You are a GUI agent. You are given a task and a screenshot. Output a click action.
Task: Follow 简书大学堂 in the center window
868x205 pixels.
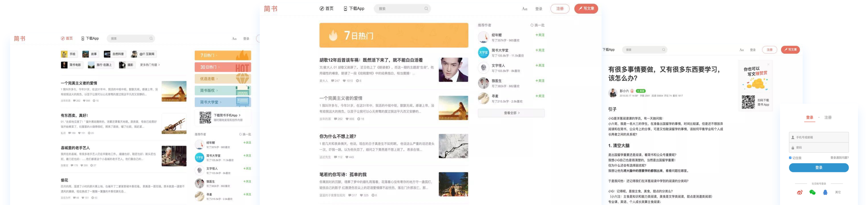pyautogui.click(x=540, y=50)
